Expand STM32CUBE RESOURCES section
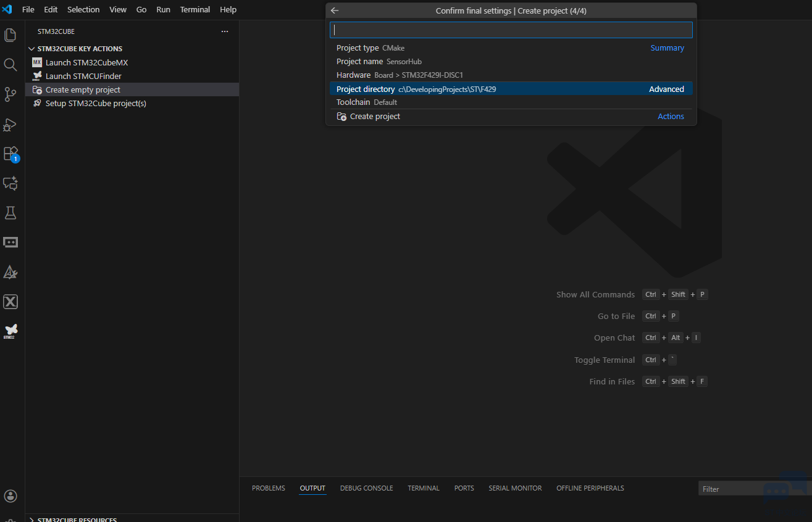This screenshot has width=812, height=522. (x=32, y=520)
